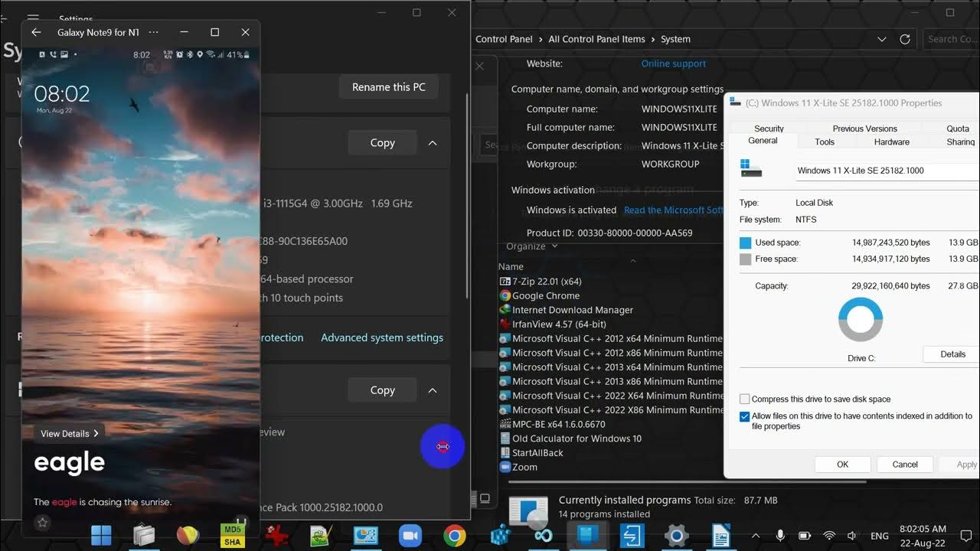Launch the MD5 SHA checksum tool from taskbar
Viewport: 980px width, 551px height.
pyautogui.click(x=233, y=536)
